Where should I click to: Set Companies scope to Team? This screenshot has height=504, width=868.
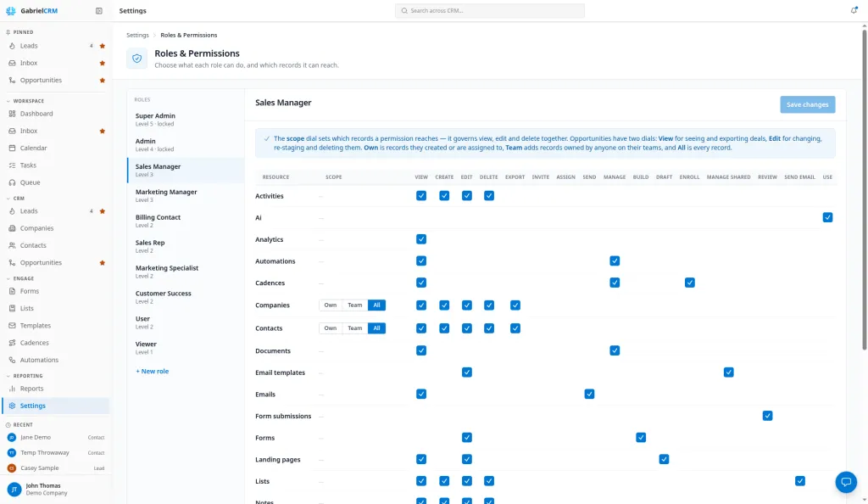[x=355, y=305]
